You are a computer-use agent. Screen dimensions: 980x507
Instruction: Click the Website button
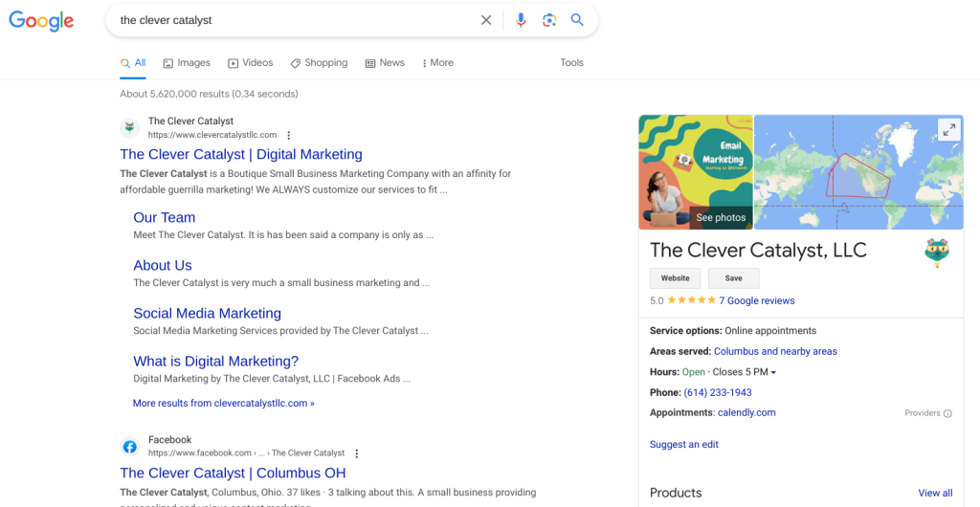pyautogui.click(x=675, y=278)
